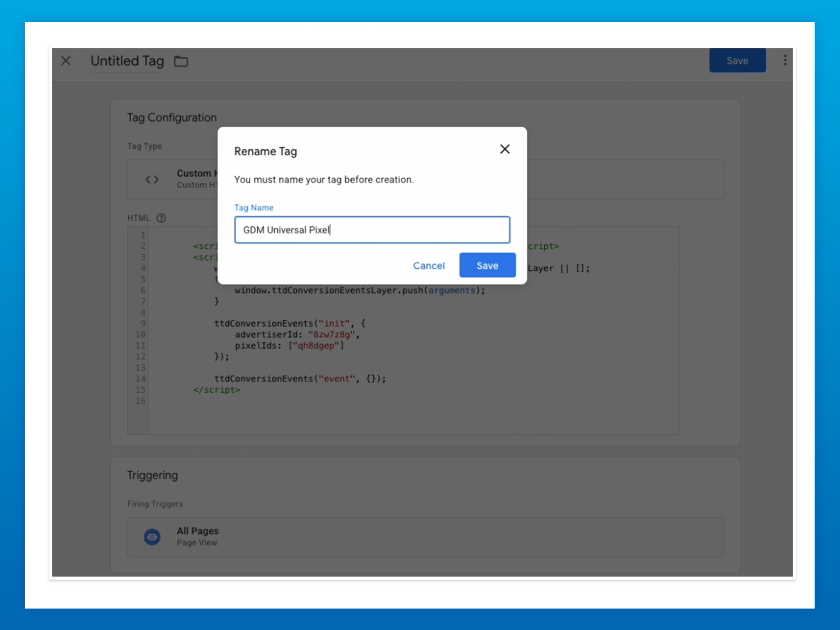The height and width of the screenshot is (630, 840).
Task: Open the folder icon next to title
Action: (181, 62)
